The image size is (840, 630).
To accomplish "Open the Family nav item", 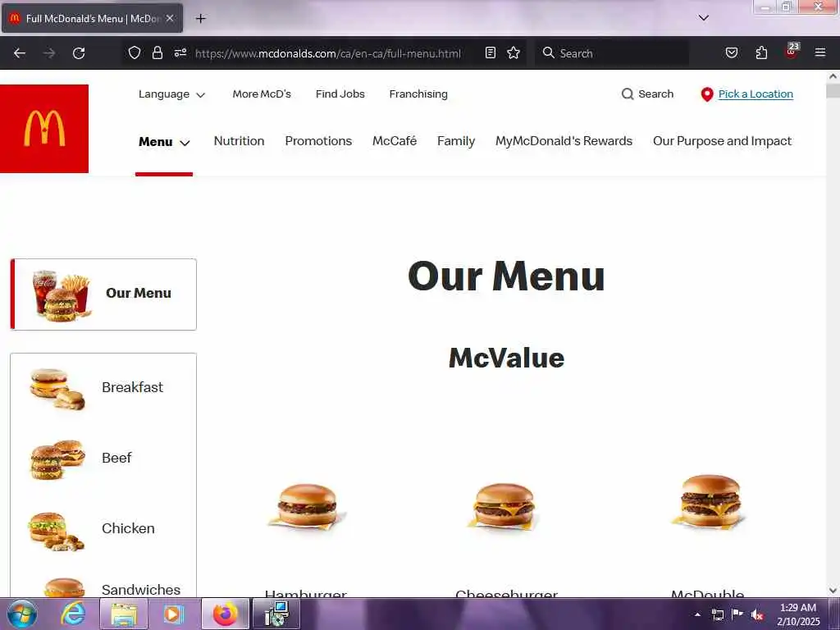I will click(456, 141).
